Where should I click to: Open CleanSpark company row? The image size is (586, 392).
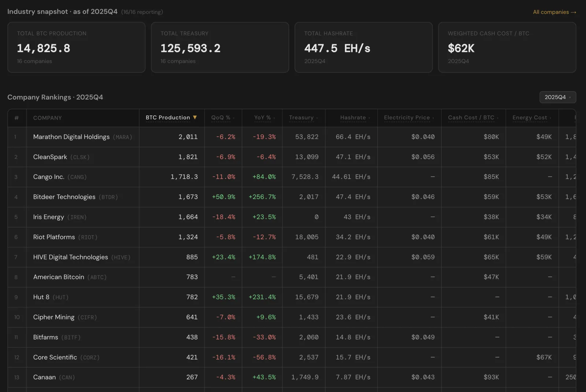point(292,157)
